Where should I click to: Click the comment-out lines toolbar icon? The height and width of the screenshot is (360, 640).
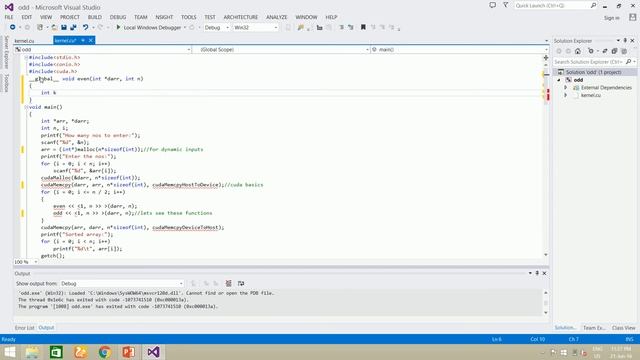pyautogui.click(x=341, y=27)
